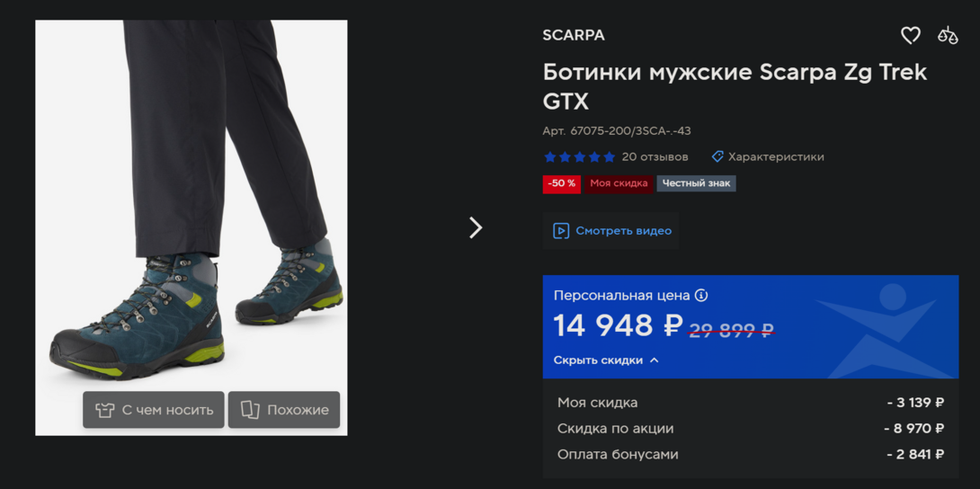This screenshot has height=489, width=980.
Task: Click the five-star rating
Action: [x=579, y=156]
